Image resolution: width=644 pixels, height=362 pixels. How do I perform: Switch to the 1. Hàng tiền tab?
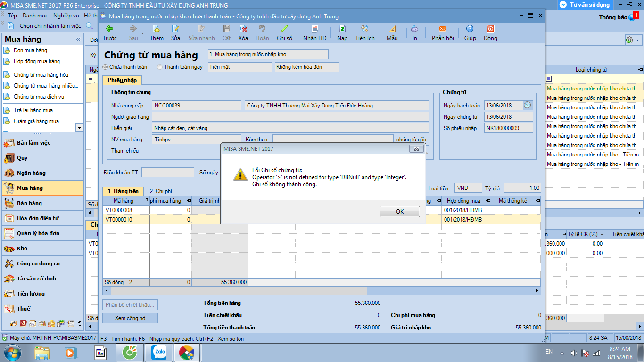point(123,191)
